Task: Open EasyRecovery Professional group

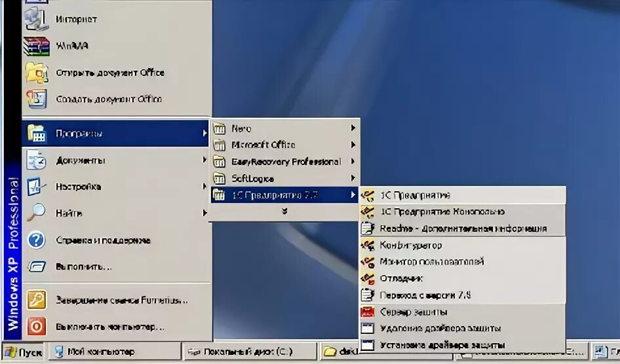Action: [x=284, y=162]
